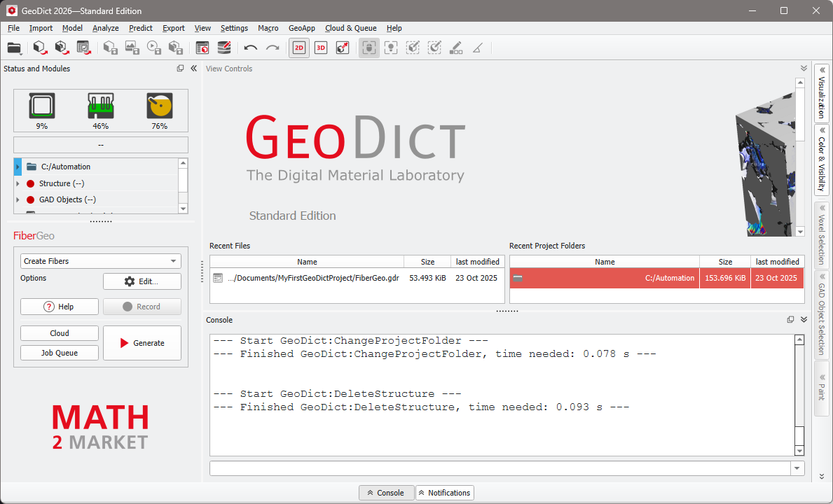Screen dimensions: 833x504
Task: Open the Cloud & Queue menu
Action: coord(350,28)
